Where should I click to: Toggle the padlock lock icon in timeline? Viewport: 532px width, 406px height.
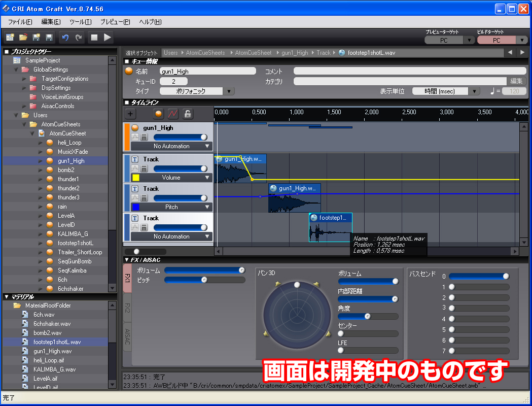188,114
